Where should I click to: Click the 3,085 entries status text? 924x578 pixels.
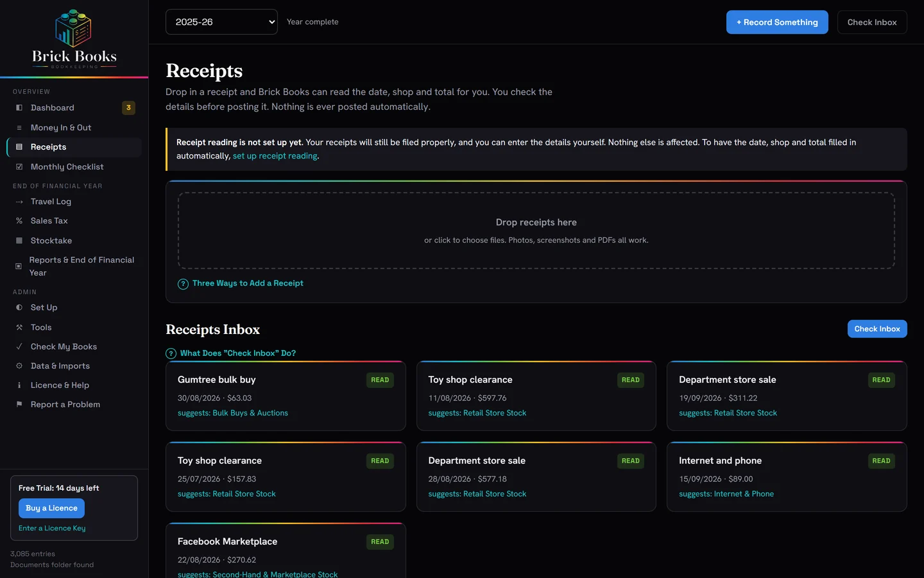point(33,554)
